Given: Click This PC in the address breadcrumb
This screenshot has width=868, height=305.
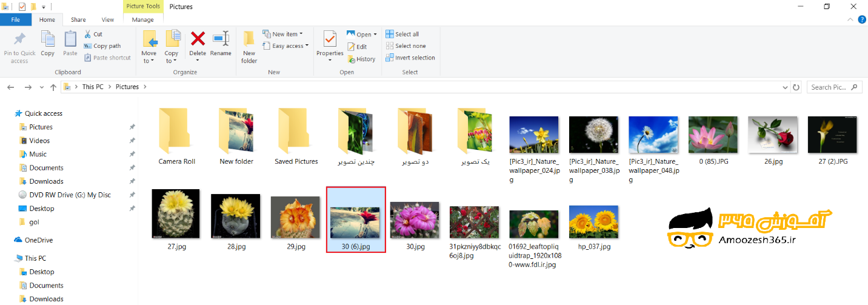Looking at the screenshot, I should click(x=93, y=87).
